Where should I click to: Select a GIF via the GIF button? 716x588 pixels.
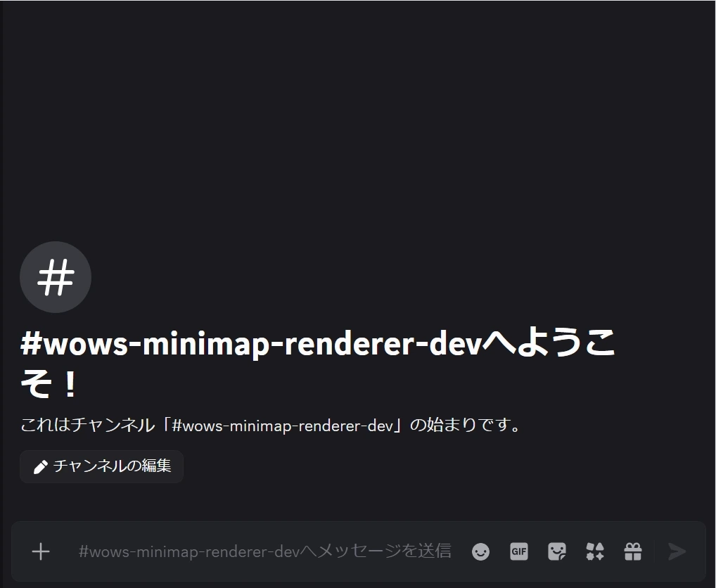(x=519, y=551)
